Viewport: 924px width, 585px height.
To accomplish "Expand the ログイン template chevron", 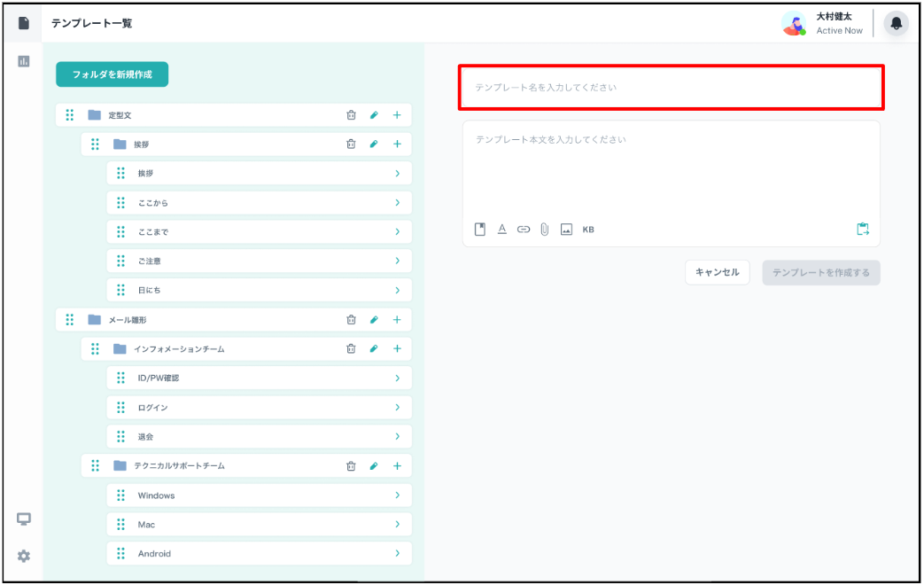I will pos(398,408).
